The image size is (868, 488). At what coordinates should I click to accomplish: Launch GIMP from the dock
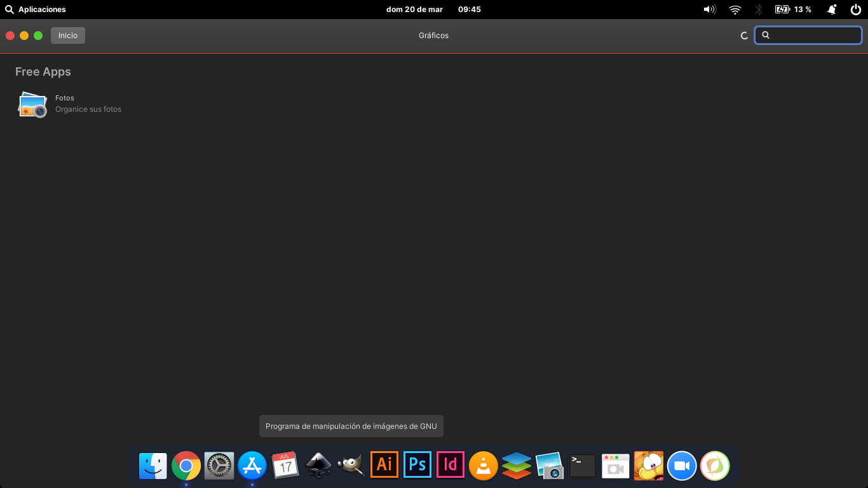[x=351, y=466]
